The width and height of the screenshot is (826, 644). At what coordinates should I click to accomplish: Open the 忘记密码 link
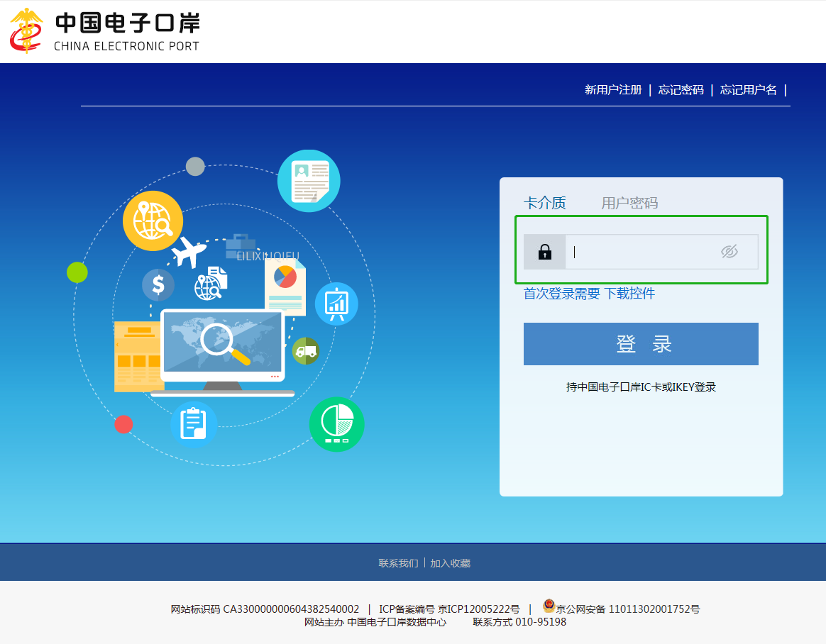coord(681,90)
